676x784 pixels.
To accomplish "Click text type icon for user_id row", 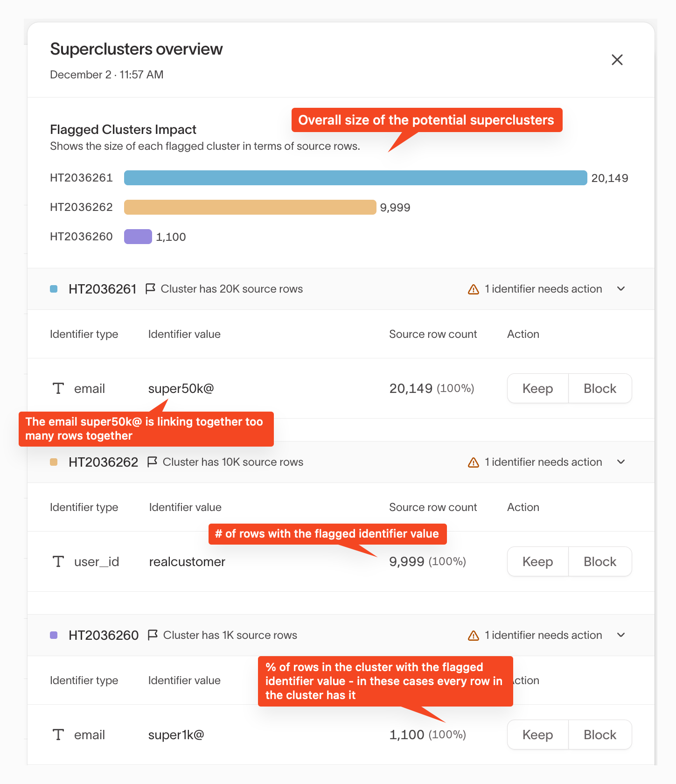I will [58, 561].
